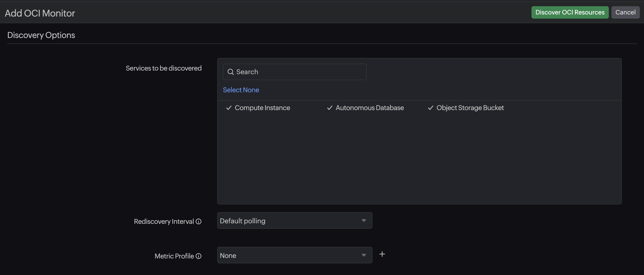Screen dimensions: 644x275
Task: Click the info icon beside Metric Profile
Action: (x=198, y=256)
